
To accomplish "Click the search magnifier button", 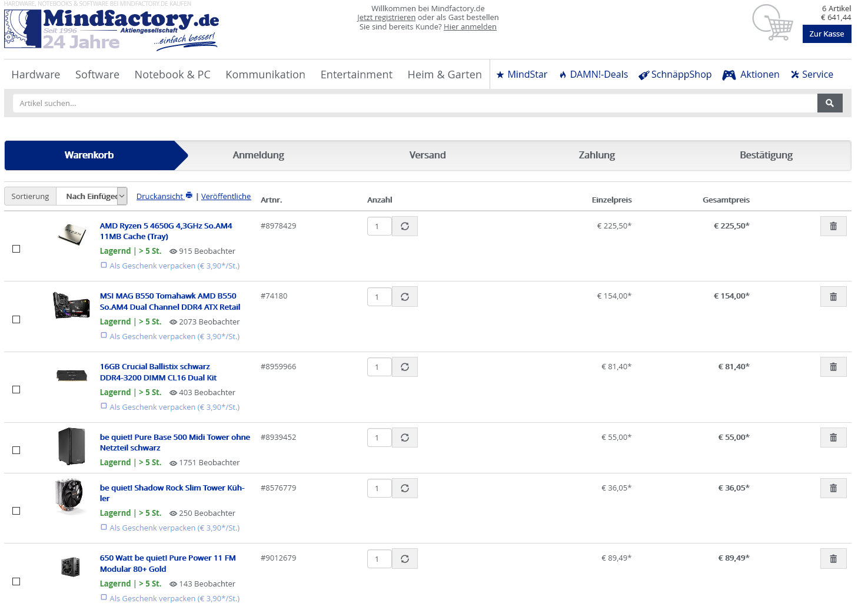I will coord(830,103).
